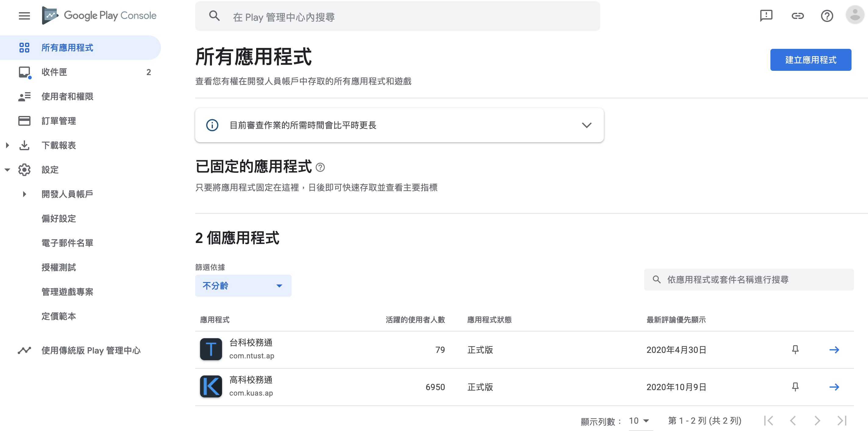Screen dimensions: 868x431
Task: Open the account avatar menu
Action: pos(855,15)
